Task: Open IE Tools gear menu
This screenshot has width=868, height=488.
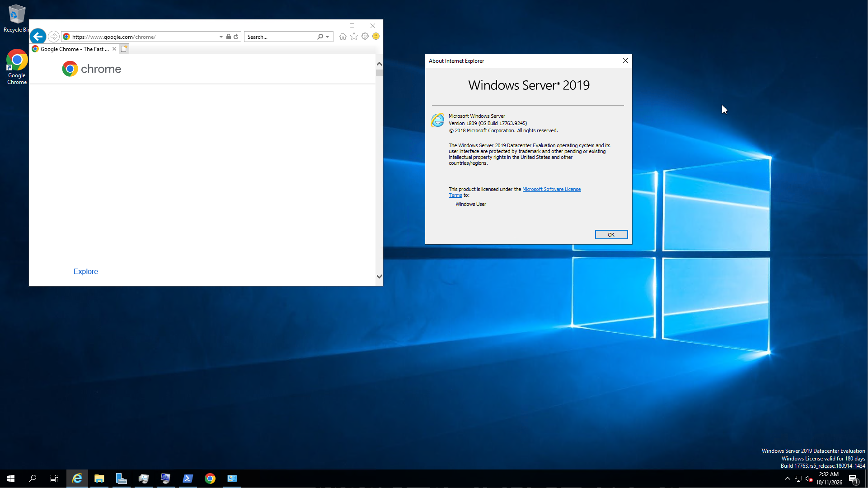Action: click(365, 37)
